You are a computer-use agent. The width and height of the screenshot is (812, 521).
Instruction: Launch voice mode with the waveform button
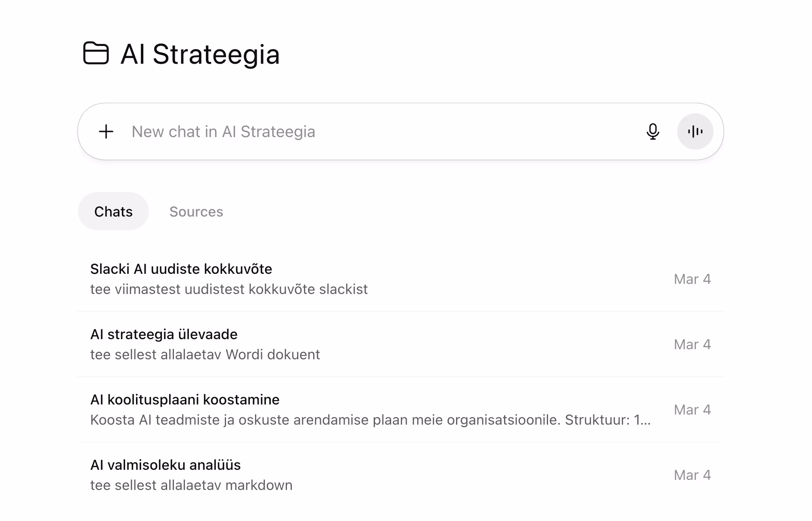click(695, 131)
